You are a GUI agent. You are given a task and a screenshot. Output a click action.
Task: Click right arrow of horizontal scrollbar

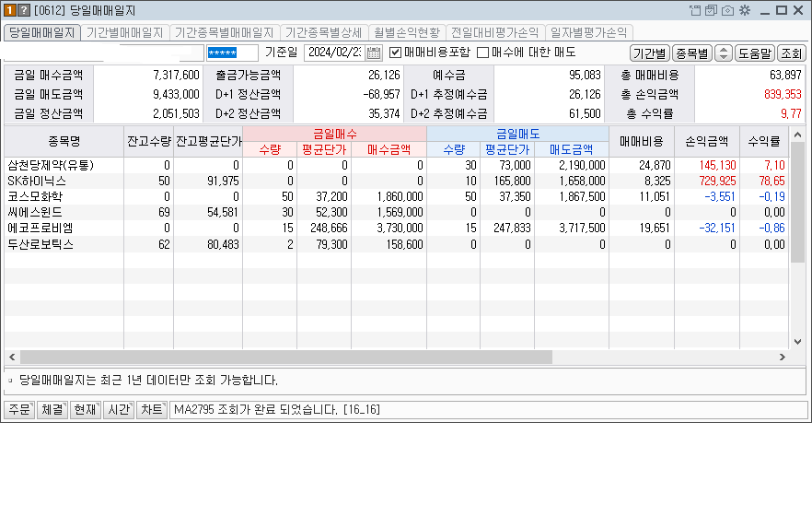pos(783,357)
